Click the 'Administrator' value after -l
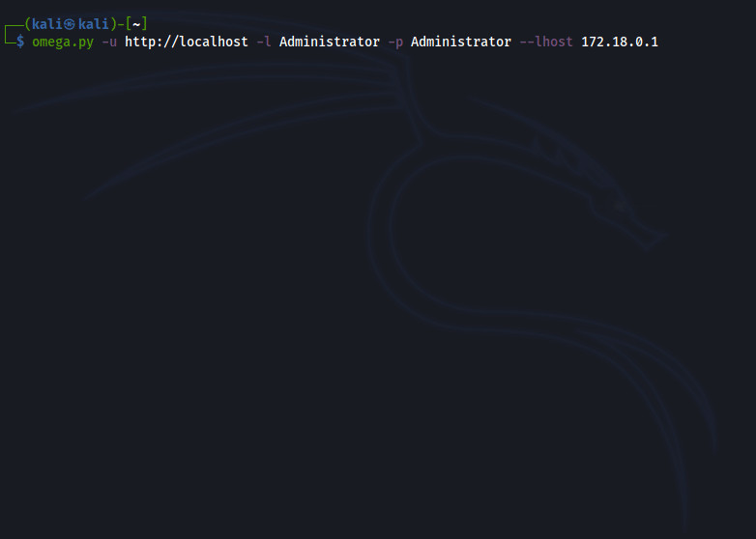Screen dimensions: 756x539 330,42
